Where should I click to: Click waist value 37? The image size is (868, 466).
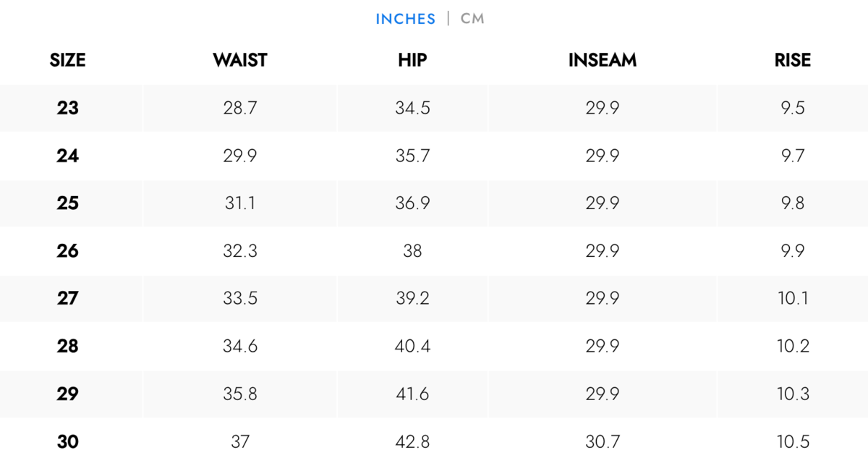(x=240, y=441)
